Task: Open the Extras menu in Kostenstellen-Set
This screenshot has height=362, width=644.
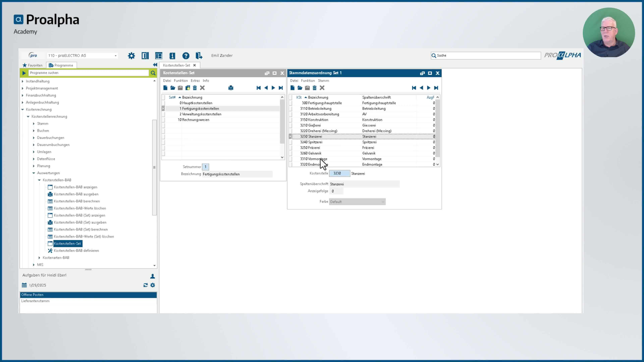Action: (195, 80)
